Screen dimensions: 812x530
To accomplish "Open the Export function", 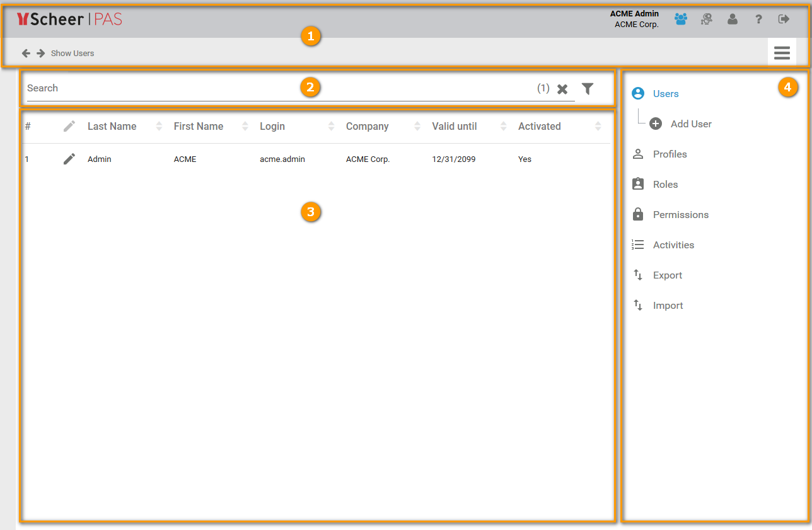I will (x=668, y=275).
